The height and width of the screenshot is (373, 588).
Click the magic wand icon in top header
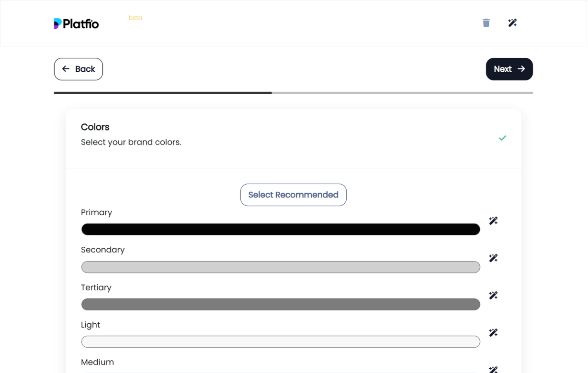(512, 23)
